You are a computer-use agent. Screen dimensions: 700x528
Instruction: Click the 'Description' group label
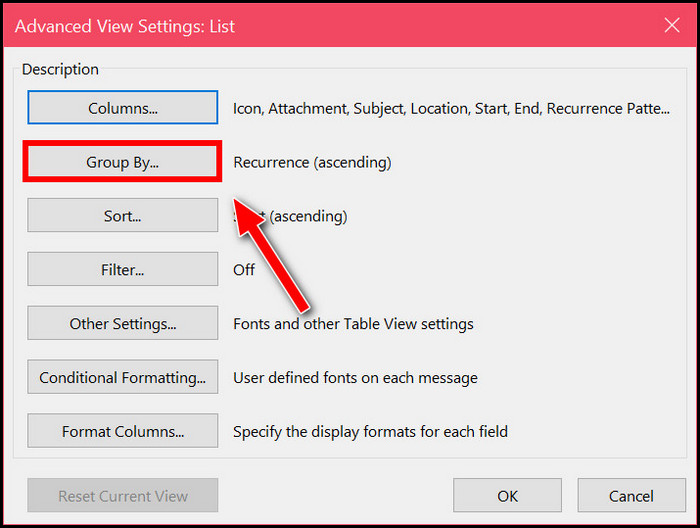coord(60,69)
